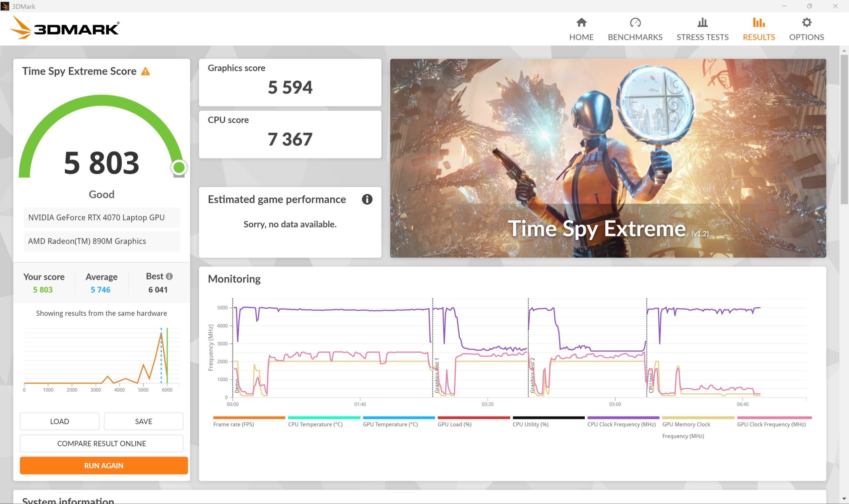Open the Stress Tests chart icon
849x504 pixels.
click(x=702, y=23)
